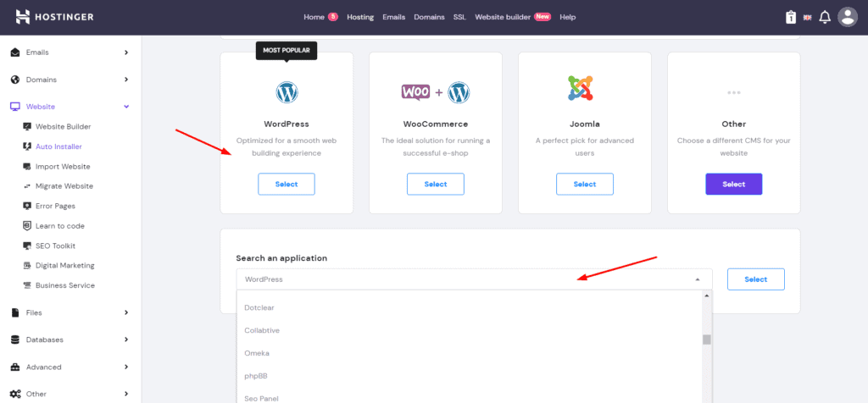Viewport: 868px width, 403px height.
Task: Click the Website Builder sidebar icon
Action: coord(27,127)
